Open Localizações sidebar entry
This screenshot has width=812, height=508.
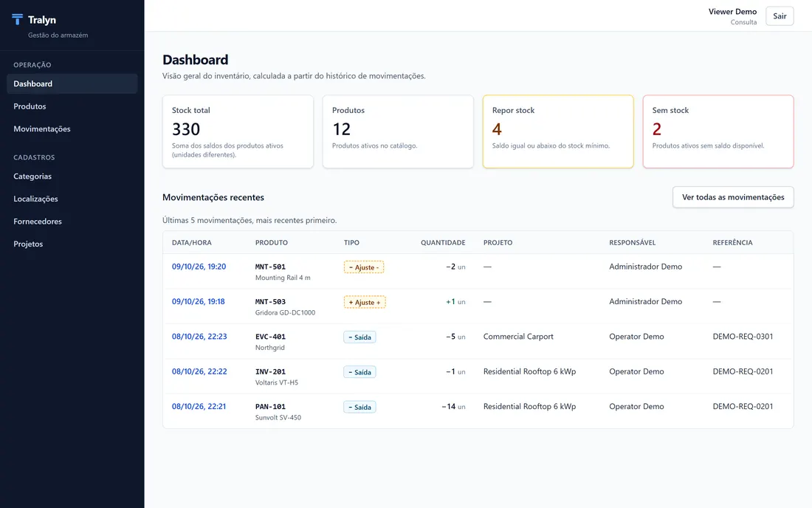click(x=72, y=199)
